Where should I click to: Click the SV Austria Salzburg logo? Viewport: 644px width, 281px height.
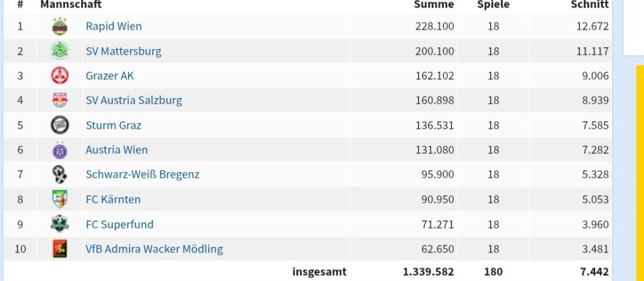tap(60, 101)
